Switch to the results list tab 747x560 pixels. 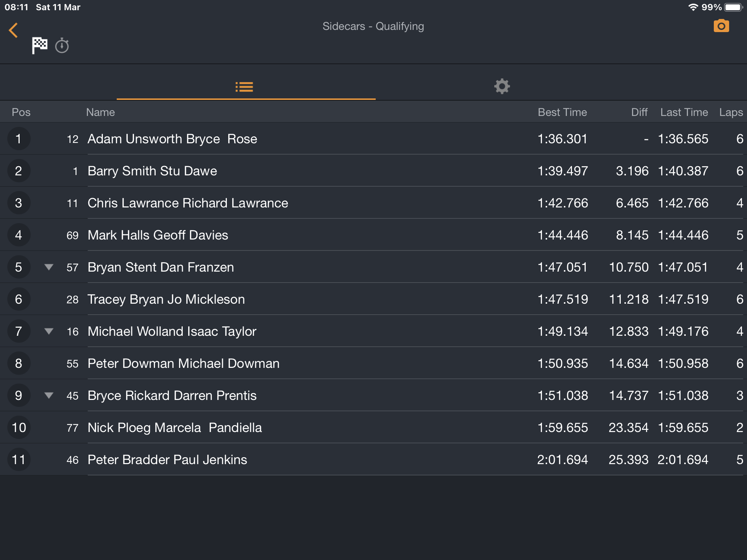coord(244,87)
